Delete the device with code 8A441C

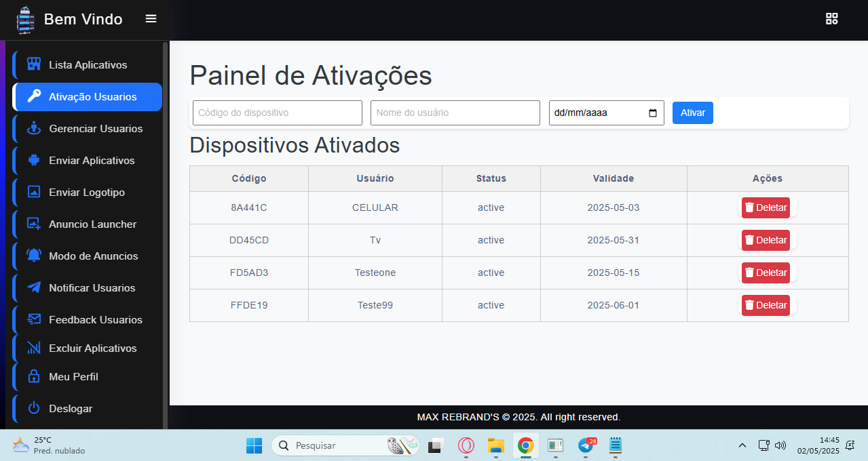766,207
